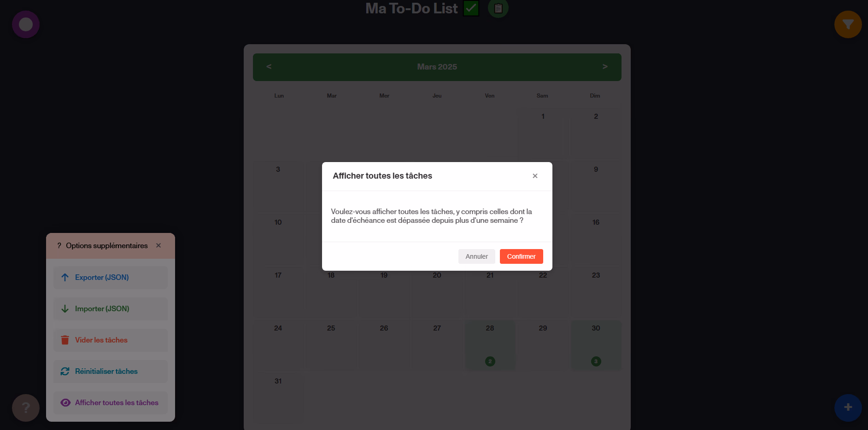Click the eye icon for Afficher toutes les tâches

click(x=65, y=403)
